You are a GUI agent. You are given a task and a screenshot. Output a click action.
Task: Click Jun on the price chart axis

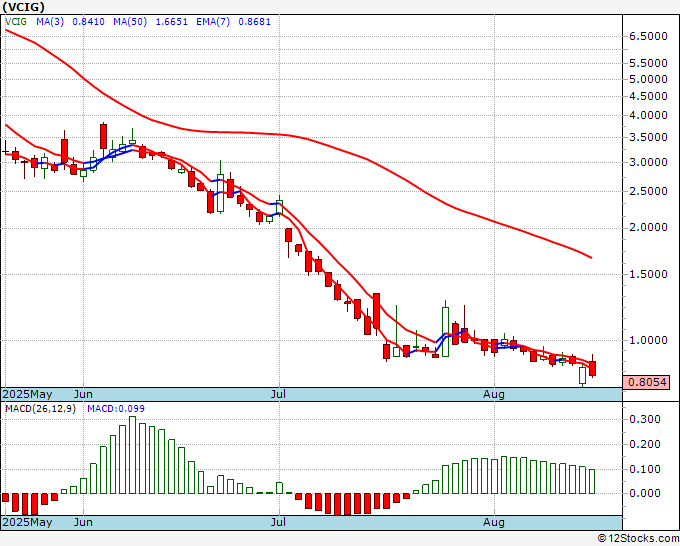coord(83,394)
